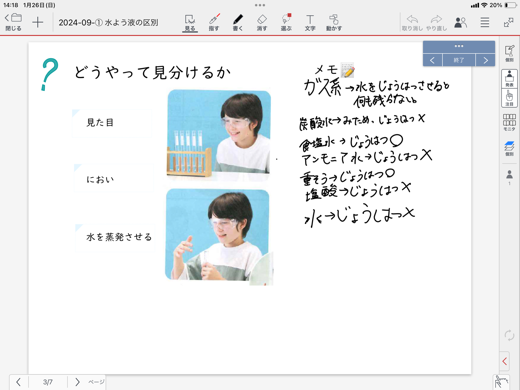This screenshot has height=390, width=520.
Task: Open the モニタ monitor grid in sidebar
Action: [509, 122]
